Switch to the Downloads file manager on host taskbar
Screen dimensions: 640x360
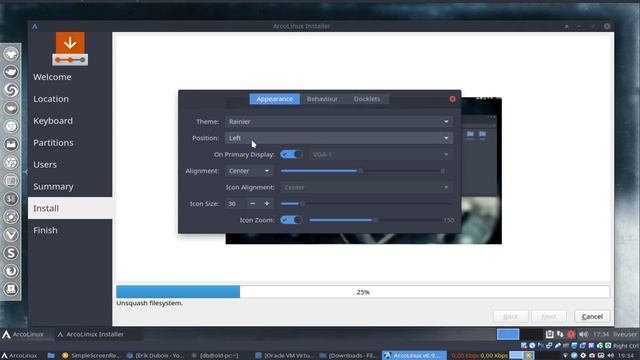pos(348,356)
